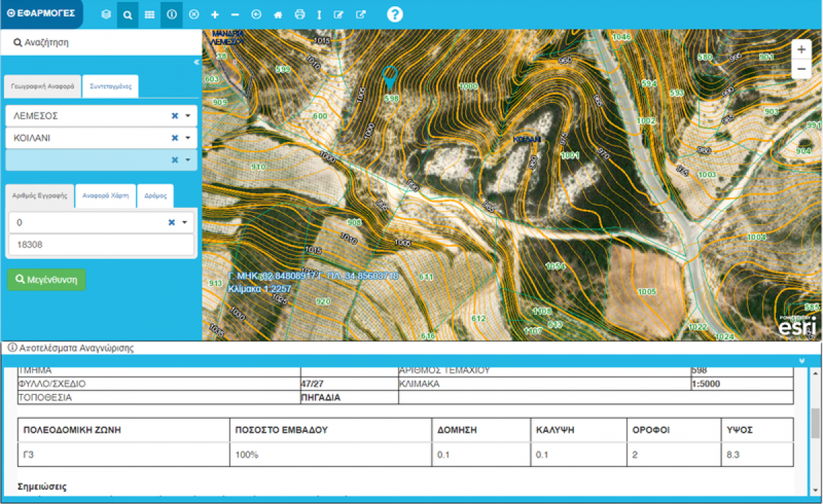Open the ΚΟΙΛΑΝΙ village dropdown arrow

[187, 139]
